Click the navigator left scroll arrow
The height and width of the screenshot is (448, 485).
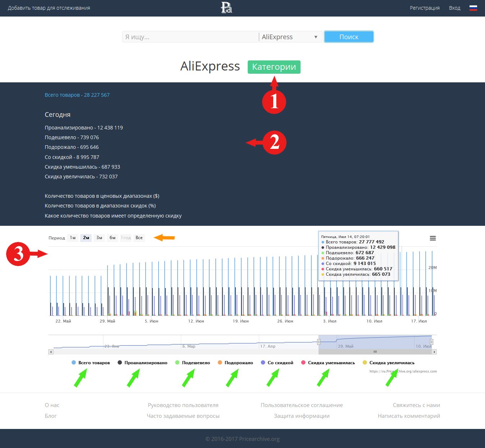(x=51, y=352)
